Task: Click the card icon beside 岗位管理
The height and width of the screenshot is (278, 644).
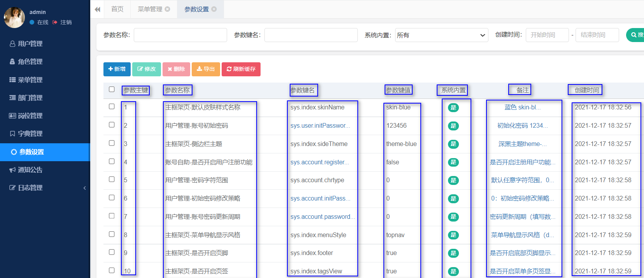Action: click(12, 116)
